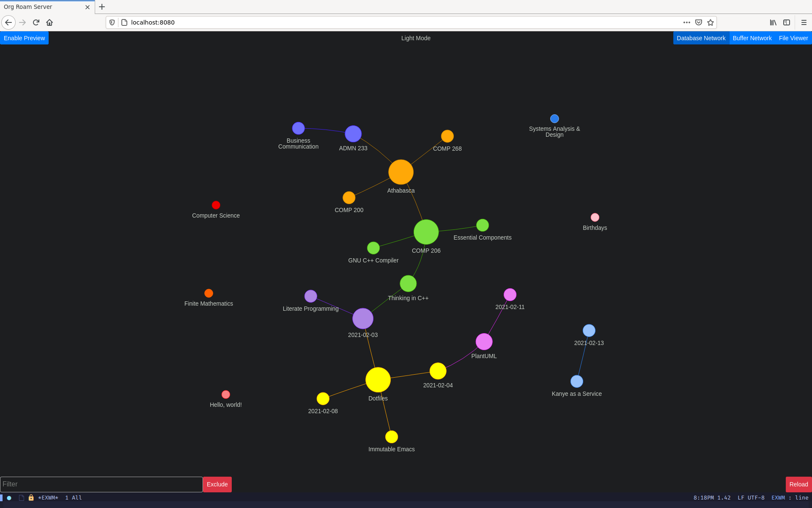Click the Computer Science red node
The image size is (812, 508).
click(x=216, y=205)
